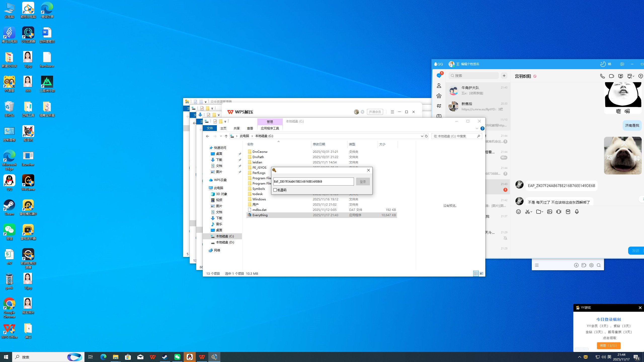Start a QQ voice call
The image size is (644, 362).
tap(602, 76)
